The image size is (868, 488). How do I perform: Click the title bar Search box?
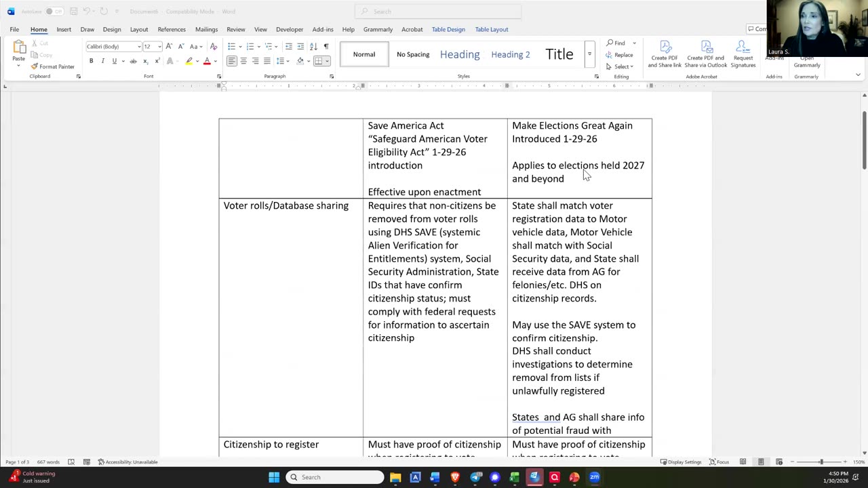pos(438,12)
